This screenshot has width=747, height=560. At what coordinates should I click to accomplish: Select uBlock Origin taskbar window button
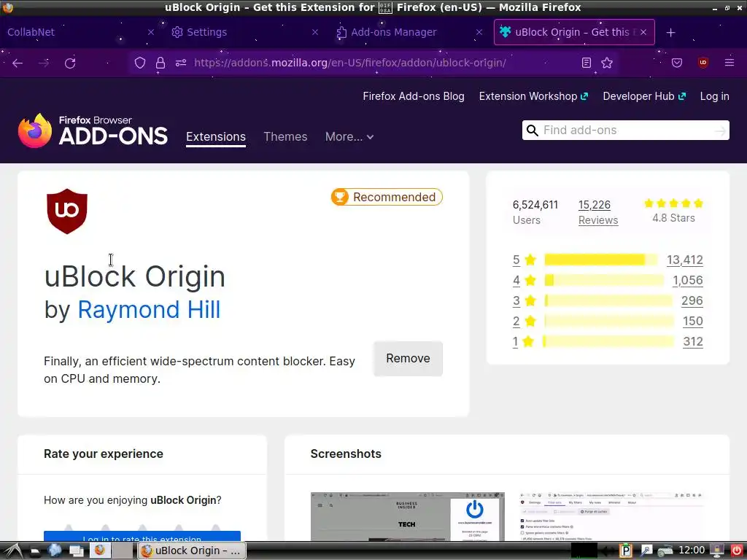(192, 551)
